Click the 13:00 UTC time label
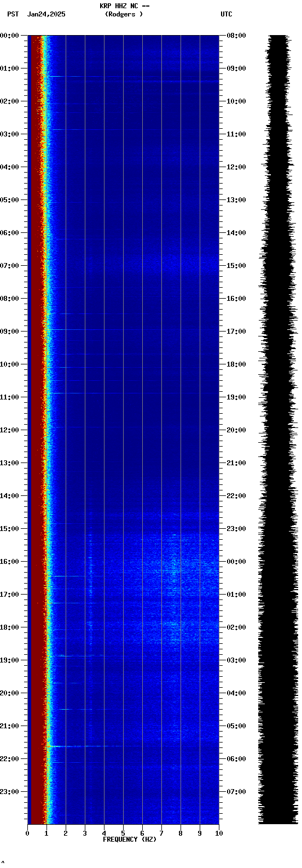This screenshot has height=868, width=302. coord(236,200)
